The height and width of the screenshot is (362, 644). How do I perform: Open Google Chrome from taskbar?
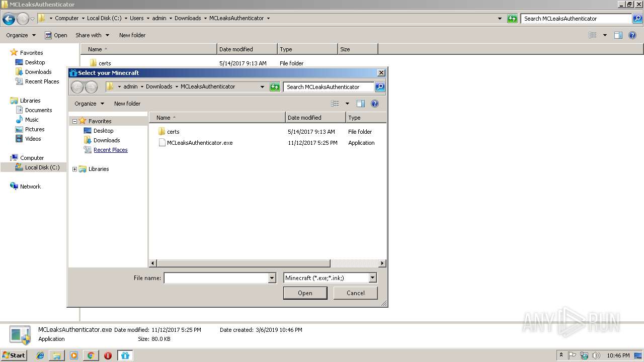[91, 355]
